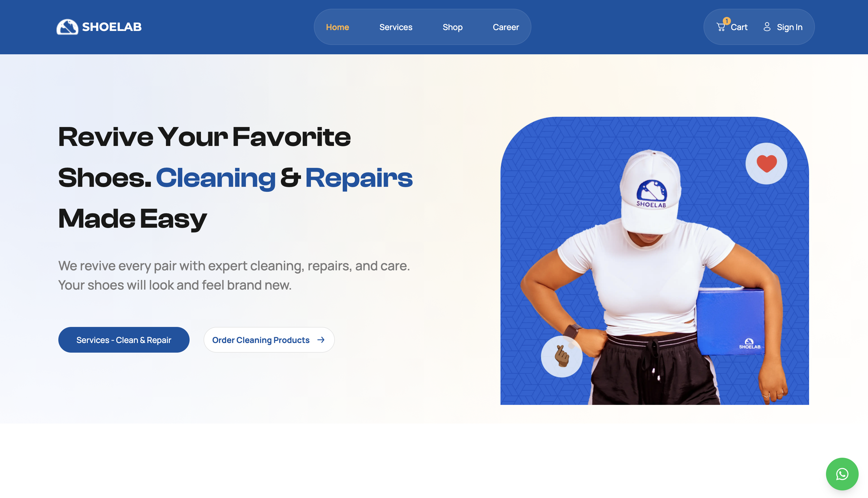Viewport: 868px width, 498px height.
Task: Click the Sign In link
Action: pos(790,27)
